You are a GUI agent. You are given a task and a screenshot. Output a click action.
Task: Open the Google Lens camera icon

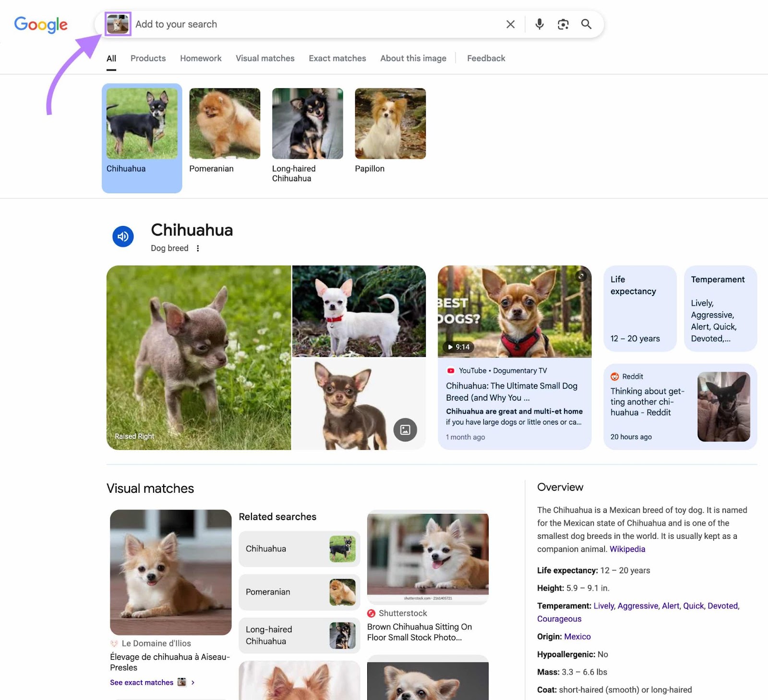pos(563,24)
